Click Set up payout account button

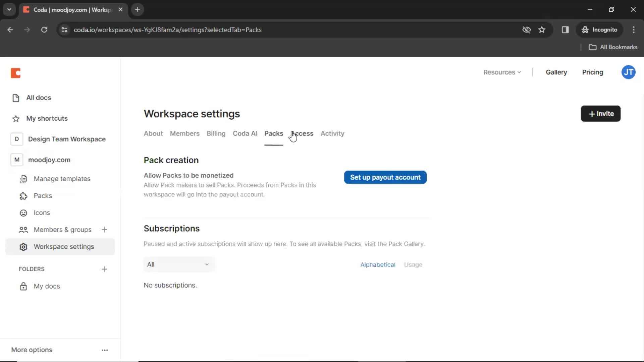click(x=385, y=177)
